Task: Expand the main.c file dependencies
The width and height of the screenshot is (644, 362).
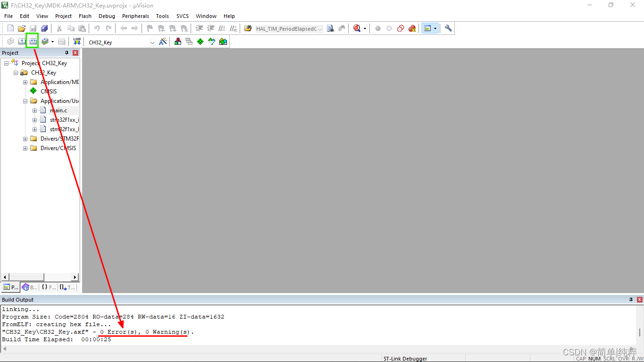Action: click(x=34, y=110)
